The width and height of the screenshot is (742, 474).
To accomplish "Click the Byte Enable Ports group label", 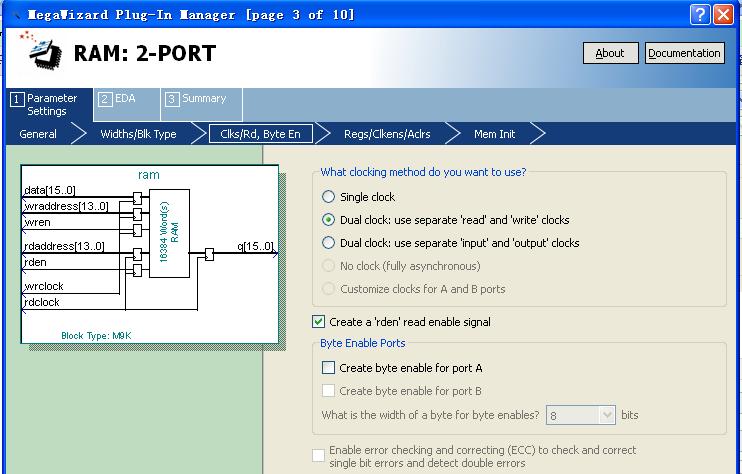I will (362, 343).
